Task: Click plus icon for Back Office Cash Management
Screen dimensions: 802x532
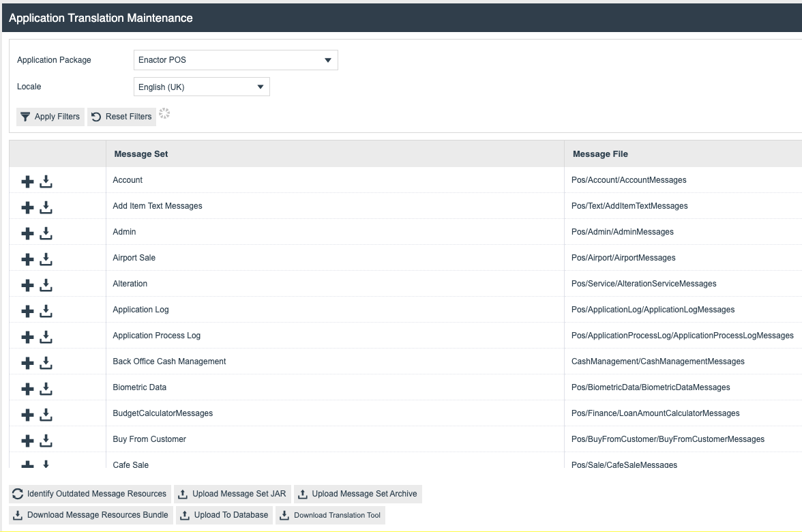Action: (x=27, y=363)
